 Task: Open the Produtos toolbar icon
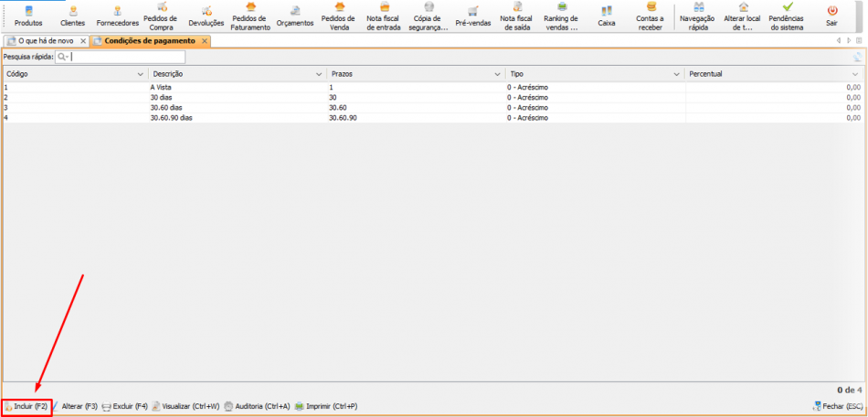coord(28,16)
